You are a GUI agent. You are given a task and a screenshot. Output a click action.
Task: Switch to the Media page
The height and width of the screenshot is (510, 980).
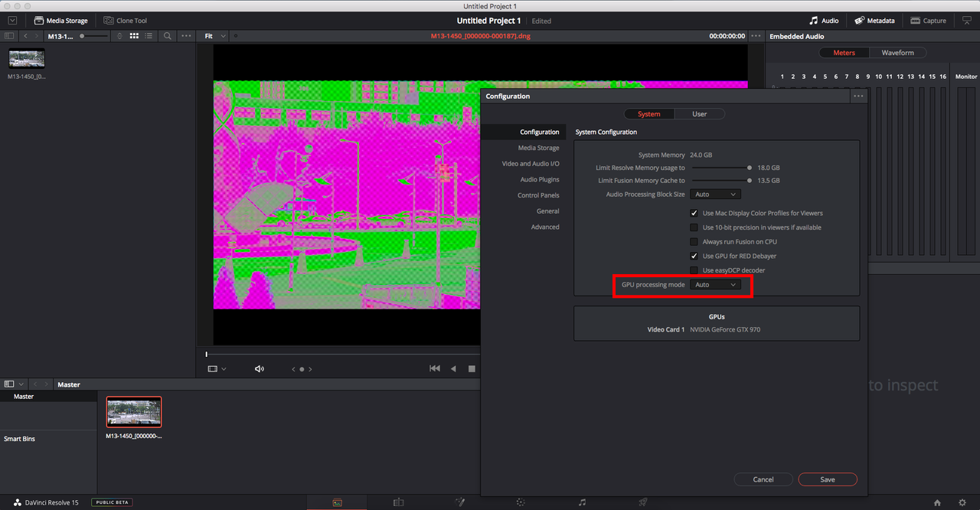337,502
